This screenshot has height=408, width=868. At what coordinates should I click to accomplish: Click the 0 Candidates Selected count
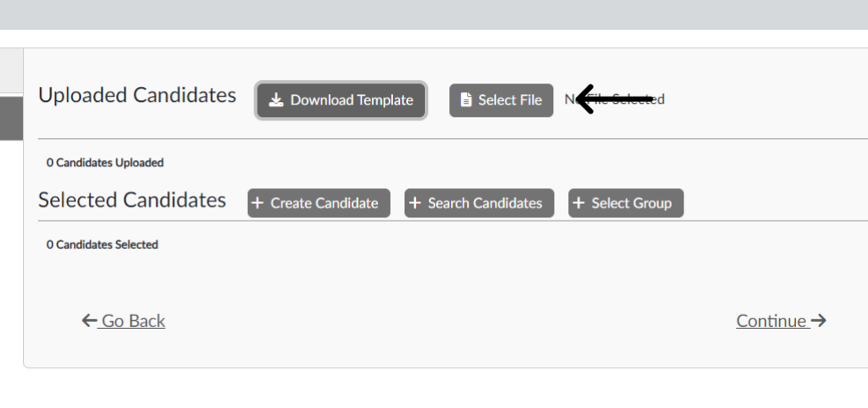coord(102,244)
